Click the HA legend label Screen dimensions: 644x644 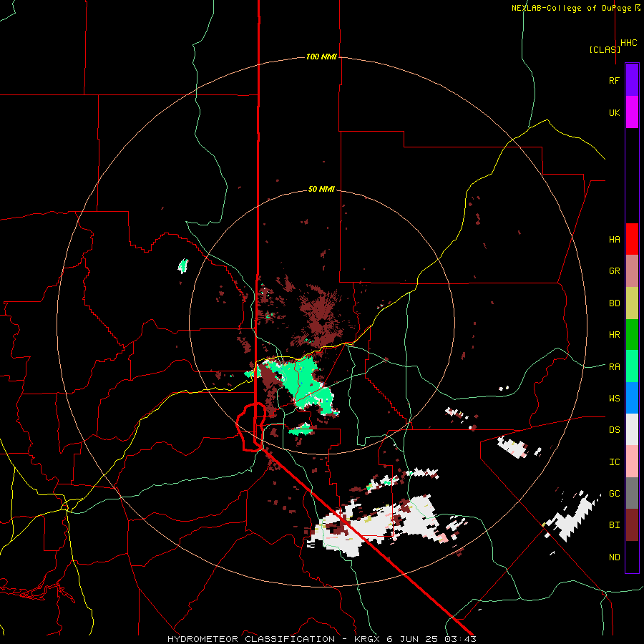[x=615, y=240]
